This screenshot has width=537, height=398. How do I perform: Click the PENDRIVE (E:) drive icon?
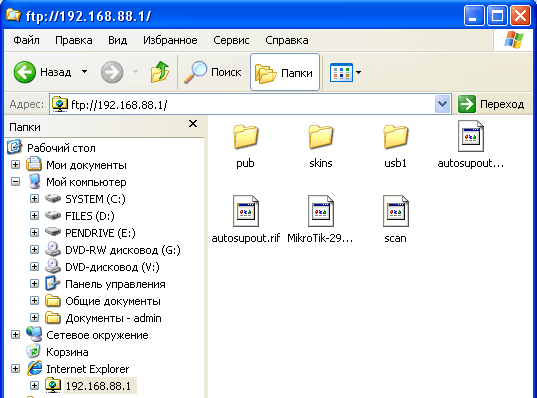pyautogui.click(x=53, y=232)
